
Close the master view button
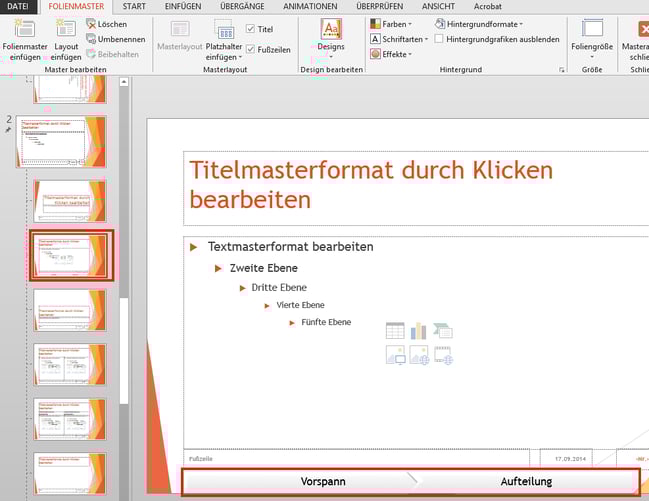(637, 40)
